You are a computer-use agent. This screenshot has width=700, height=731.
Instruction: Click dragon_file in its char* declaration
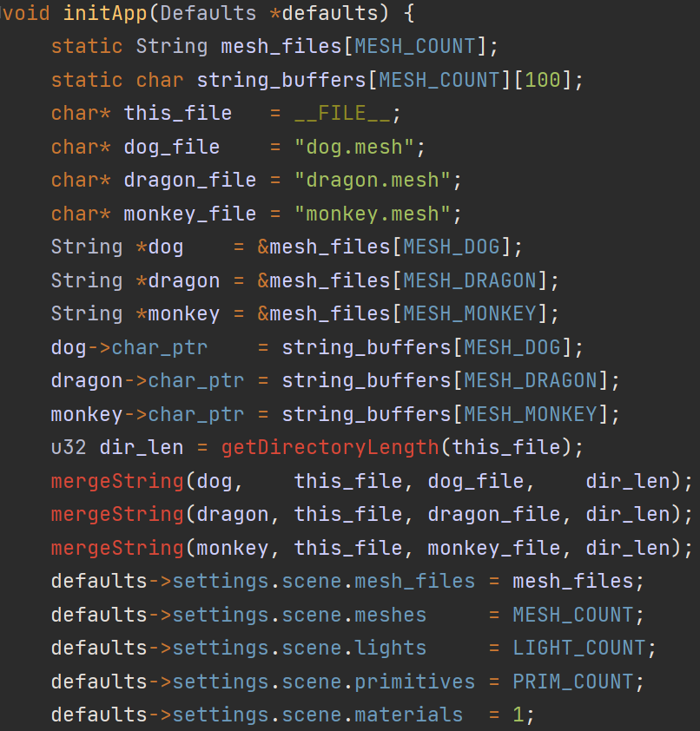tap(190, 180)
